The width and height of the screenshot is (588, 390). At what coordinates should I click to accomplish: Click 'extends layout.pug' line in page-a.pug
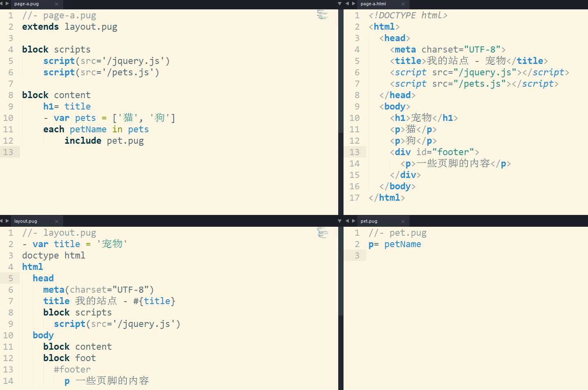(70, 27)
